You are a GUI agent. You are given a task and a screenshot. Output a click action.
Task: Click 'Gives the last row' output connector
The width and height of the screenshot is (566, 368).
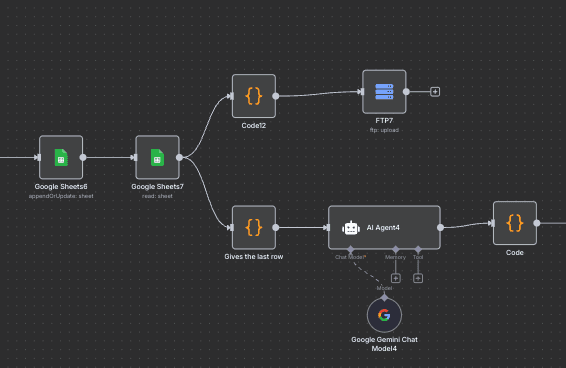pyautogui.click(x=276, y=228)
